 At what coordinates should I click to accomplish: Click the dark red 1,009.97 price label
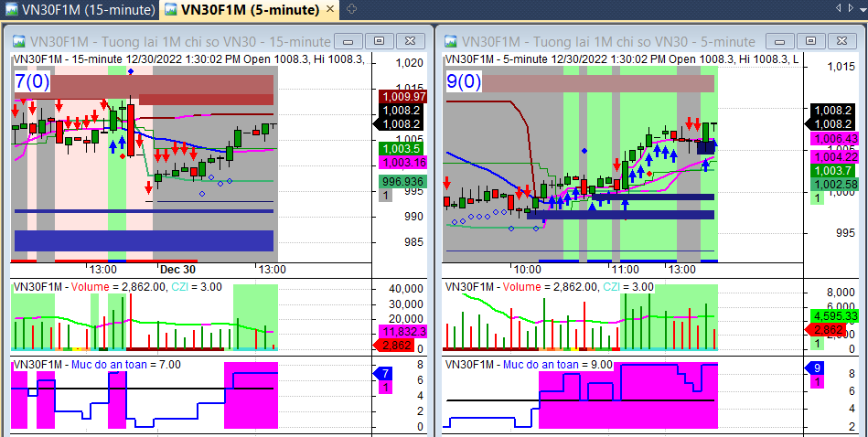[402, 97]
